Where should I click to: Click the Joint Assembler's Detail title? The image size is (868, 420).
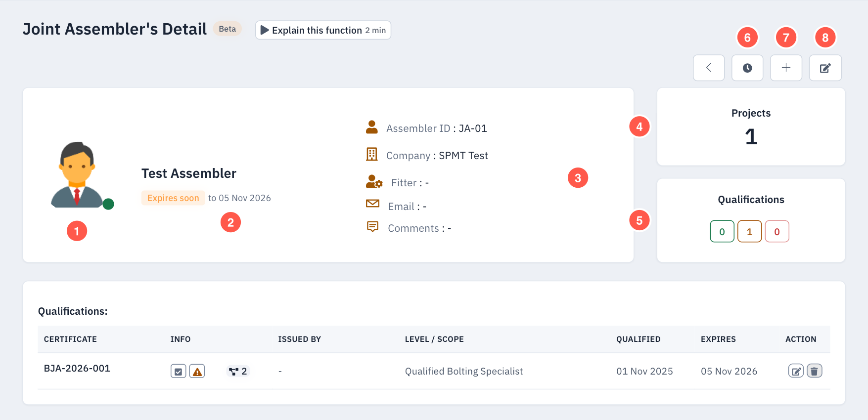(115, 29)
